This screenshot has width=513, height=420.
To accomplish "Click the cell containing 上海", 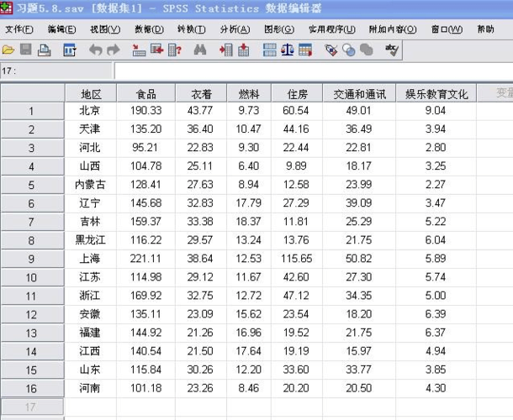I will (x=91, y=259).
